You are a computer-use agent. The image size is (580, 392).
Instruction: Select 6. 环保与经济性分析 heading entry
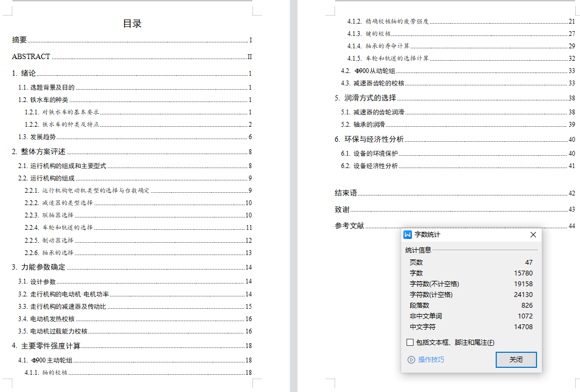point(455,140)
